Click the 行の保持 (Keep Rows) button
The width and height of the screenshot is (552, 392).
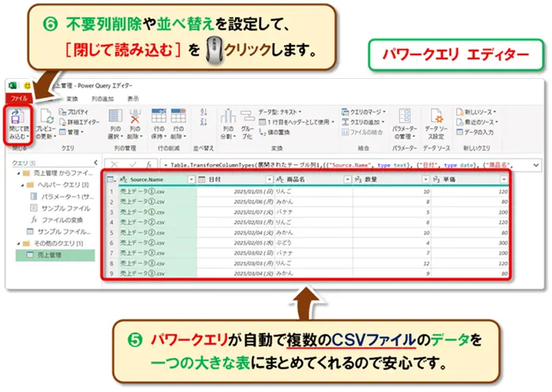pyautogui.click(x=159, y=125)
